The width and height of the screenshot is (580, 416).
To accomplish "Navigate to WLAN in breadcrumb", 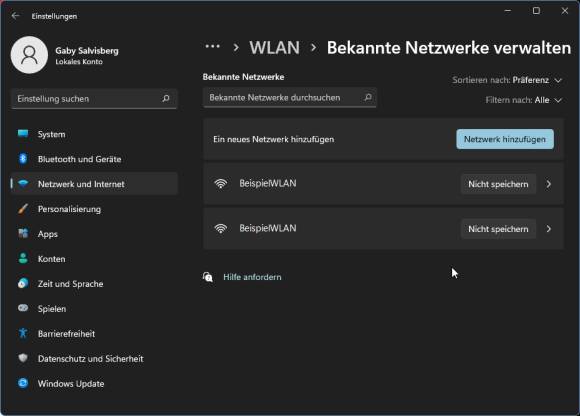I will [x=274, y=48].
